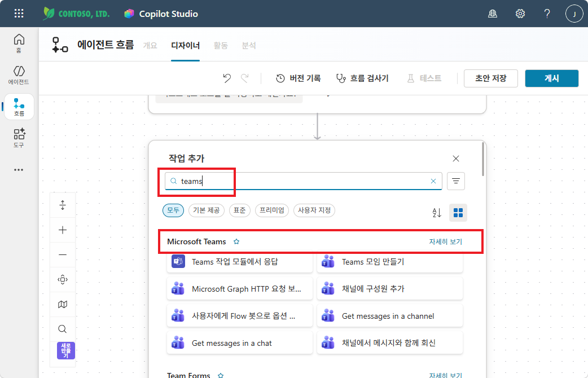Zoom out with the minus canvas control
The height and width of the screenshot is (378, 588).
coord(63,254)
